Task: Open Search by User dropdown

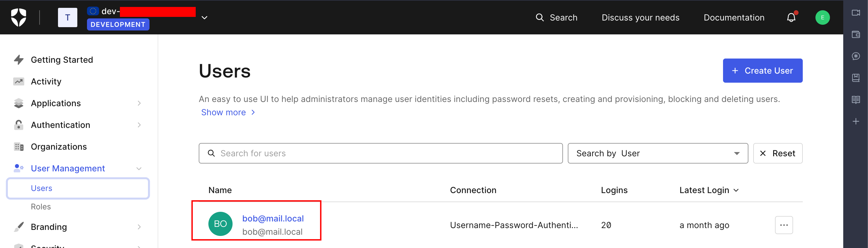Action: point(657,154)
